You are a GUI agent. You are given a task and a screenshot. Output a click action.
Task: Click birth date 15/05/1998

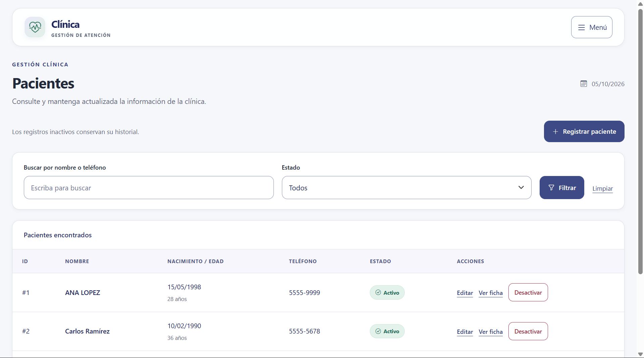coord(184,287)
